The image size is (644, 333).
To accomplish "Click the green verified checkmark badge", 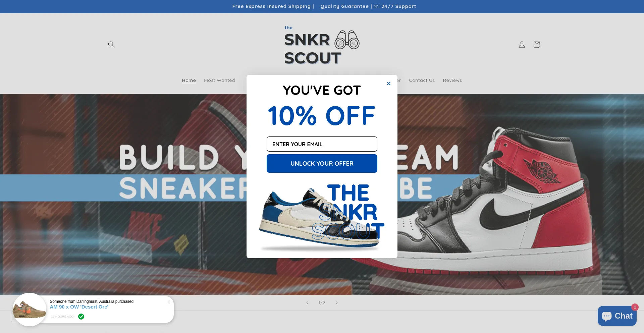I will (x=81, y=317).
